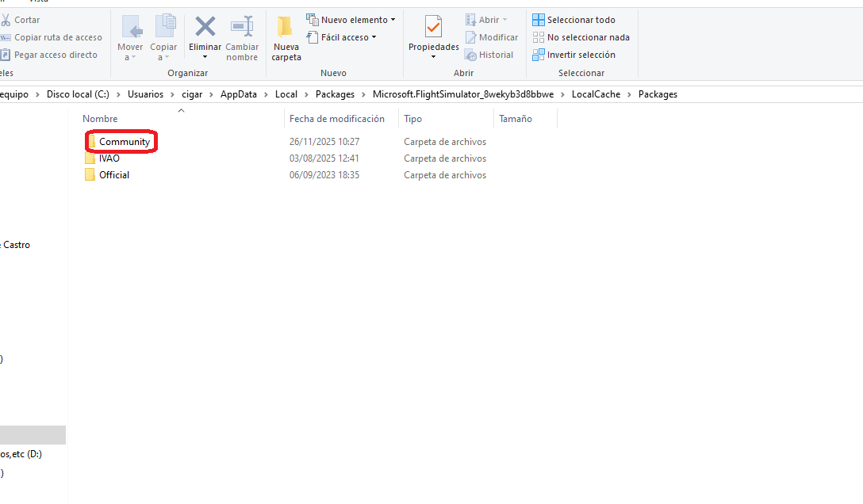Viewport: 863px width, 504px height.
Task: Click AppData in the address breadcrumb
Action: [238, 94]
